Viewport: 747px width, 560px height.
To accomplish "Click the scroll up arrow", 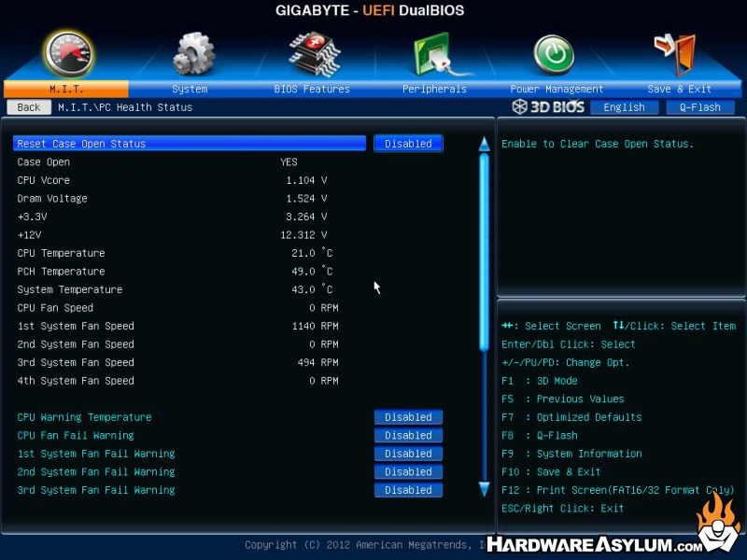I will [484, 144].
